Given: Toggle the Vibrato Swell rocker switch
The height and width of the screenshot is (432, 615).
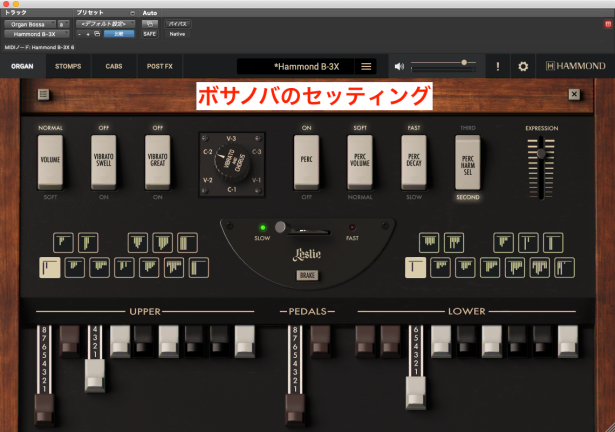Looking at the screenshot, I should [x=104, y=163].
